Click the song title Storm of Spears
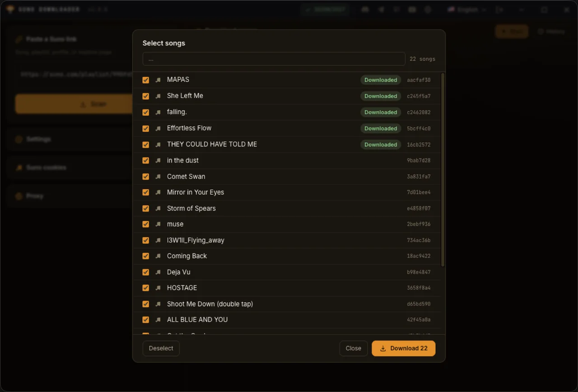The height and width of the screenshot is (392, 578). [x=191, y=209]
